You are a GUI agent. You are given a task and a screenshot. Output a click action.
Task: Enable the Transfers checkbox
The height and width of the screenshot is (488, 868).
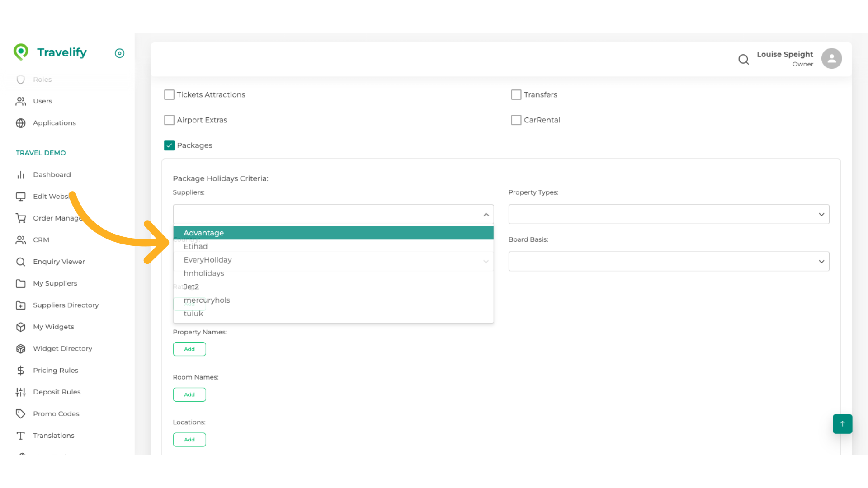pyautogui.click(x=516, y=94)
